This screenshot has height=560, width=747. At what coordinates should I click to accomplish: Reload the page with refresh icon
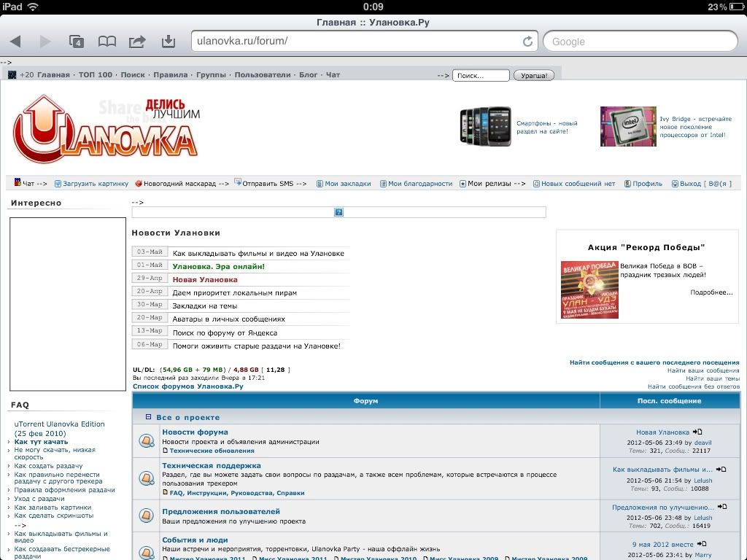coord(527,42)
